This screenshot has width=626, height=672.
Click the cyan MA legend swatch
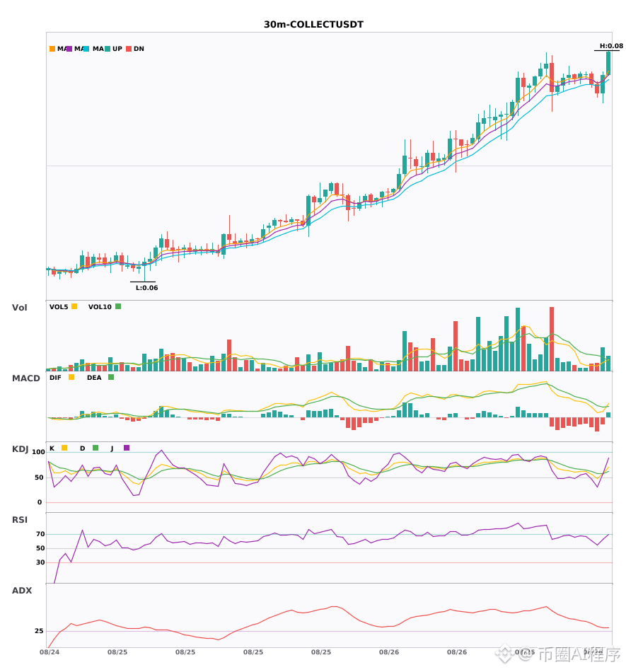click(86, 49)
